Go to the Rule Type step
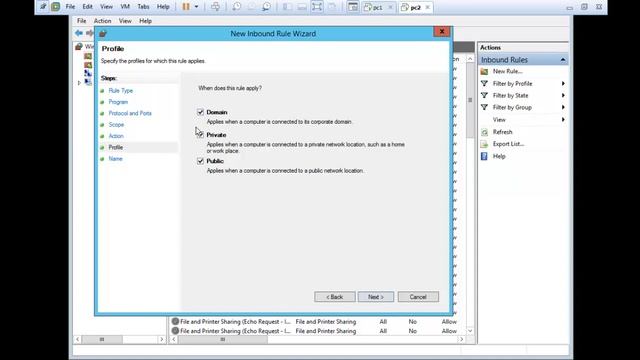This screenshot has width=640, height=360. pos(120,91)
